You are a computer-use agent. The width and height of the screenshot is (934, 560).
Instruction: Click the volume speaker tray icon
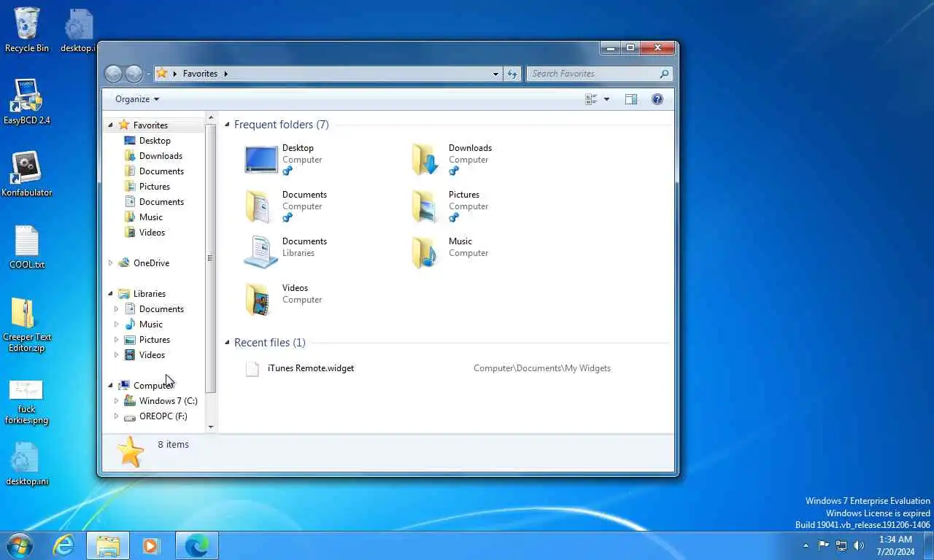[859, 545]
